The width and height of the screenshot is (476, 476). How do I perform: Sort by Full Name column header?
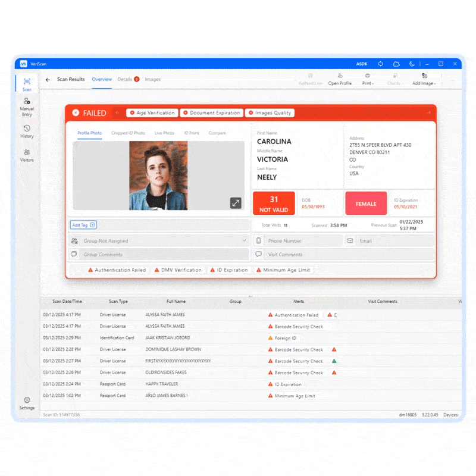(x=176, y=302)
